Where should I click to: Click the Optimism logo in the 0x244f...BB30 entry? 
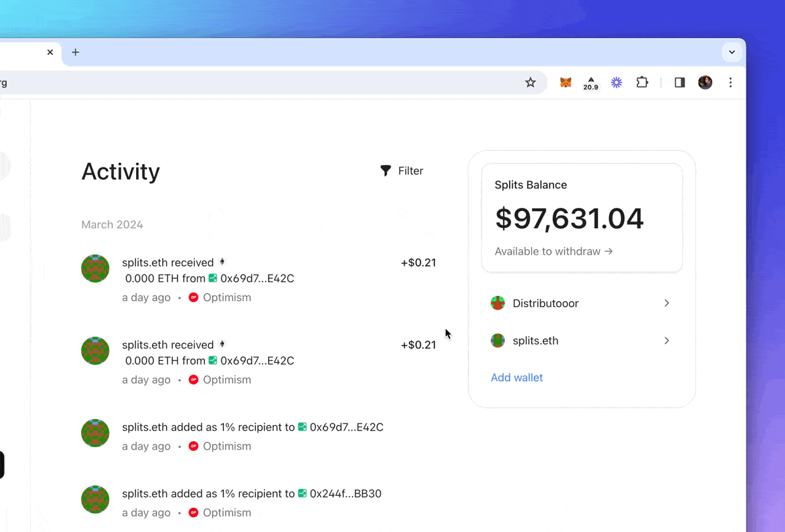coord(194,512)
